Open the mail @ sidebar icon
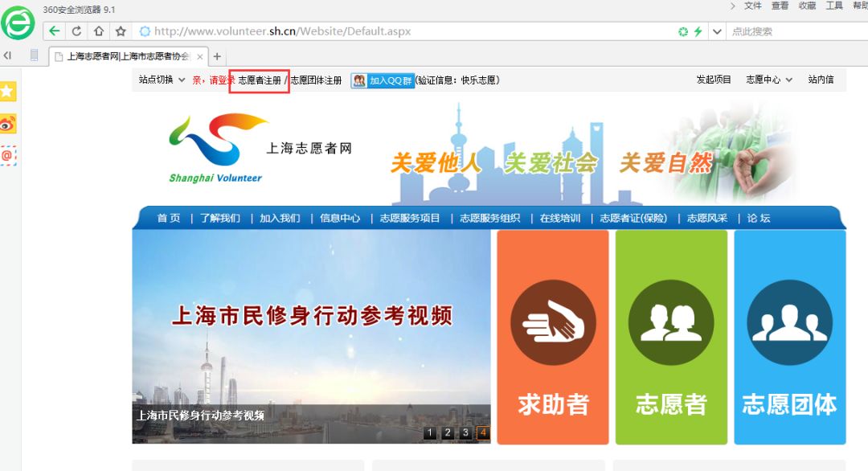This screenshot has height=471, width=868. pyautogui.click(x=8, y=155)
